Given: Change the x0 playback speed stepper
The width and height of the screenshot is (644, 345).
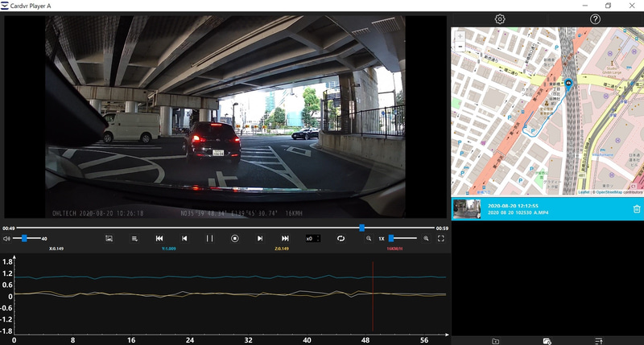Looking at the screenshot, I should pos(313,238).
